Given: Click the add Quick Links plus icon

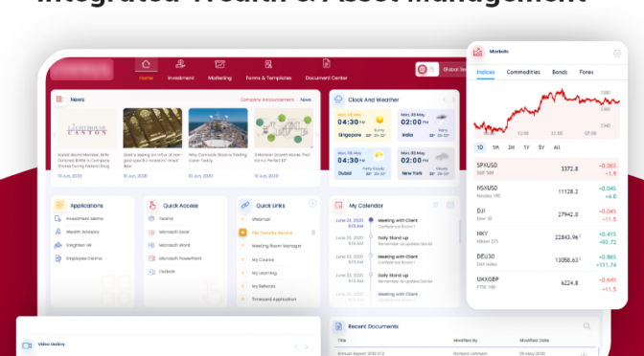Looking at the screenshot, I should point(312,203).
